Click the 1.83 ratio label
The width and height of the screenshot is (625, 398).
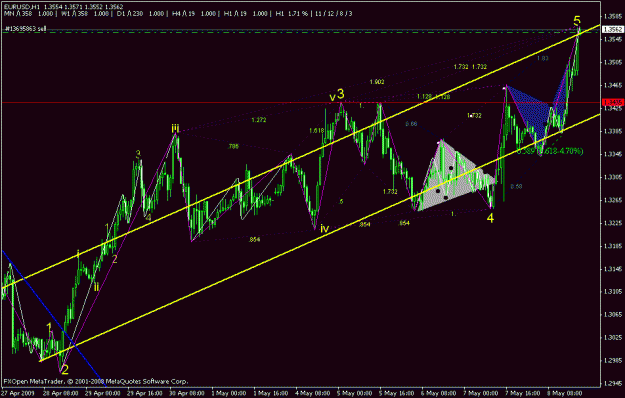coord(542,58)
